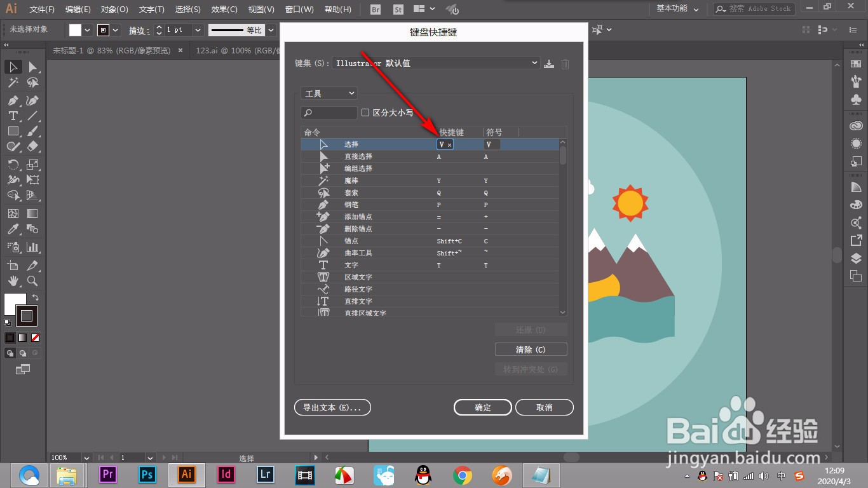Pick the Paintbrush tool

pyautogui.click(x=33, y=131)
